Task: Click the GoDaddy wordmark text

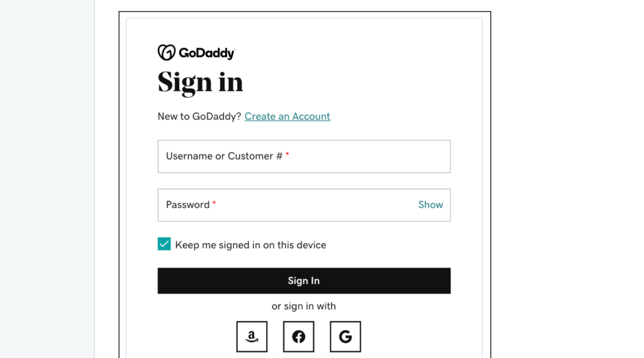Action: click(x=207, y=53)
